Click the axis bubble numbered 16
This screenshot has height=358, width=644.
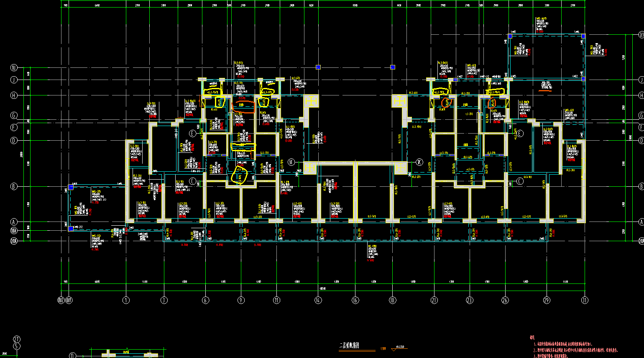(x=355, y=300)
